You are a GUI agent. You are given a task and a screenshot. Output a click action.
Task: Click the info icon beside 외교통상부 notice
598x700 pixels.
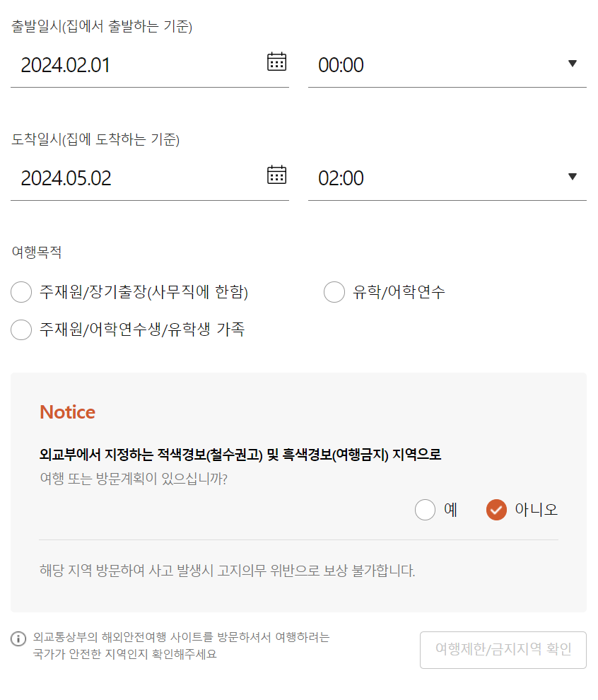tap(18, 639)
